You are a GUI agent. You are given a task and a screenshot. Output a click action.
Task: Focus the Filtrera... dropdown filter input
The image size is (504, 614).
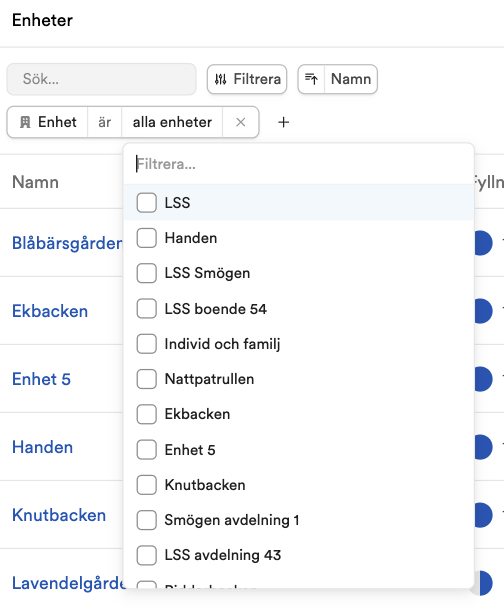pos(299,164)
